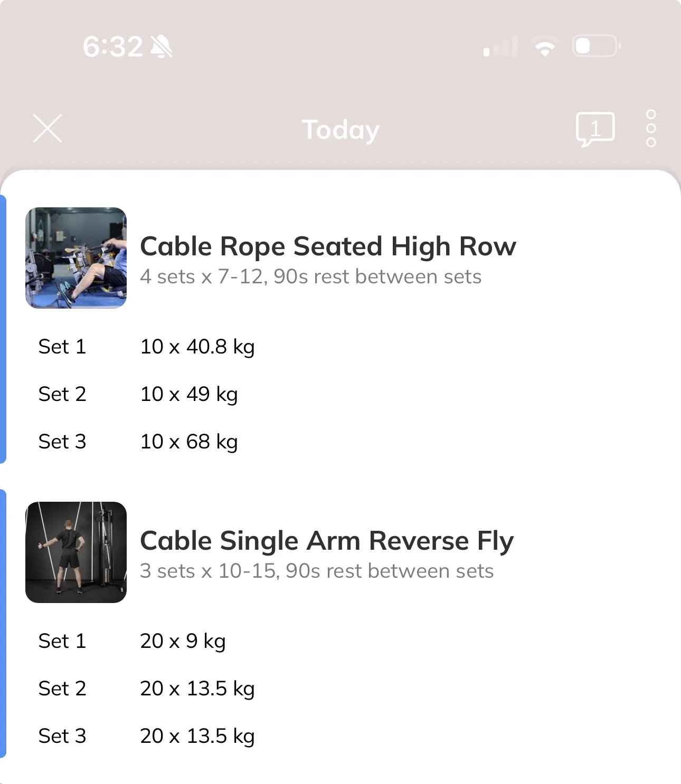681x784 pixels.
Task: Open the comments icon with badge 1
Action: point(595,129)
